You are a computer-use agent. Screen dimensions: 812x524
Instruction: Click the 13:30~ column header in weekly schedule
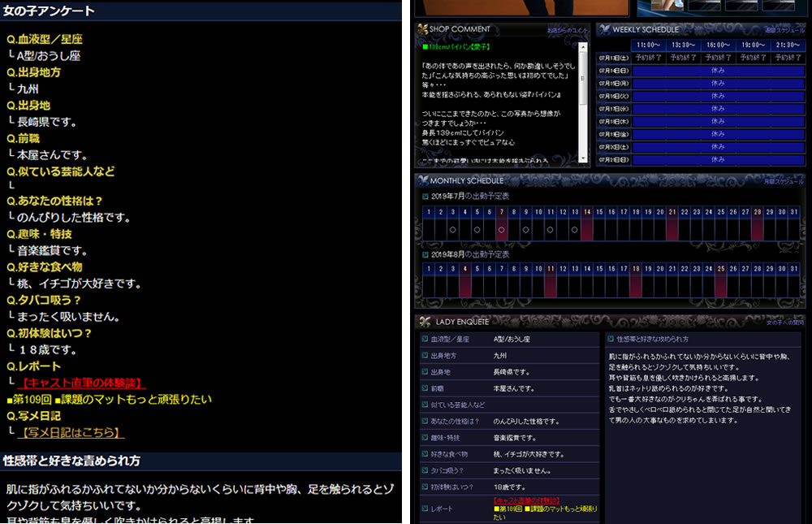tap(684, 45)
